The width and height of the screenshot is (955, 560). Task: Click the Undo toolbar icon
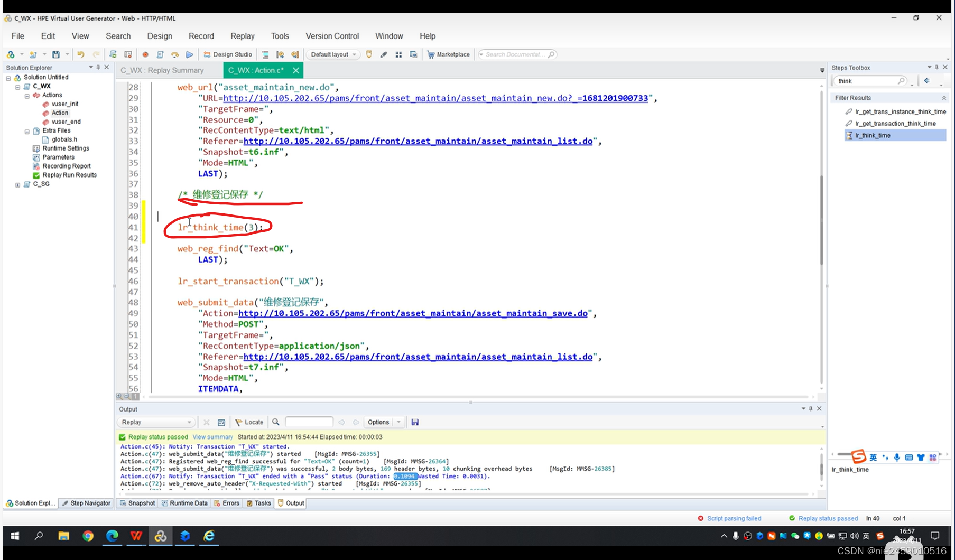[x=81, y=54]
